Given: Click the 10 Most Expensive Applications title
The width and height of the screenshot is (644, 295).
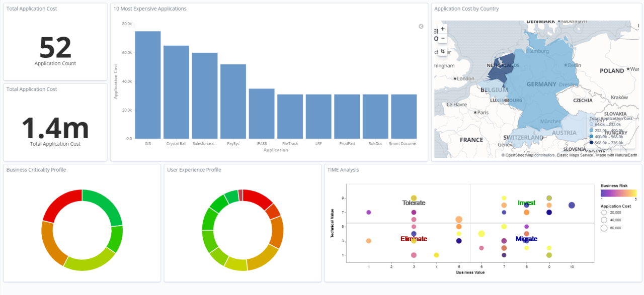Looking at the screenshot, I should point(150,9).
